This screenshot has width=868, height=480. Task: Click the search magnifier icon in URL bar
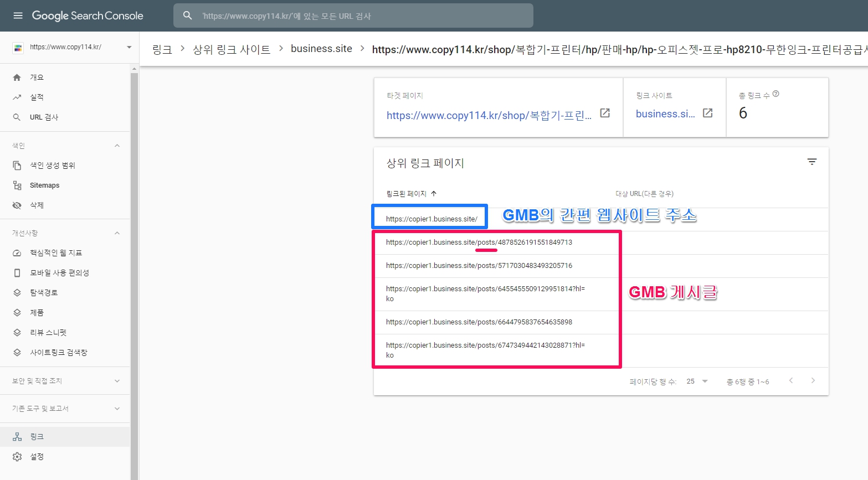click(x=188, y=16)
